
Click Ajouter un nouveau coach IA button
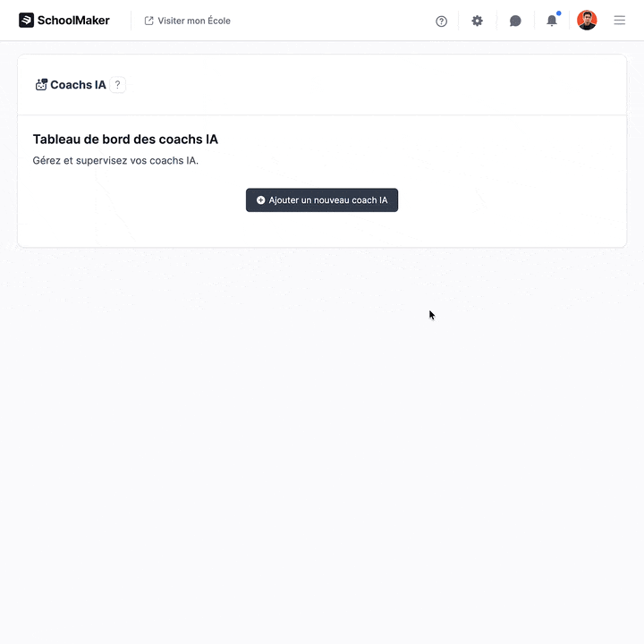coord(322,200)
